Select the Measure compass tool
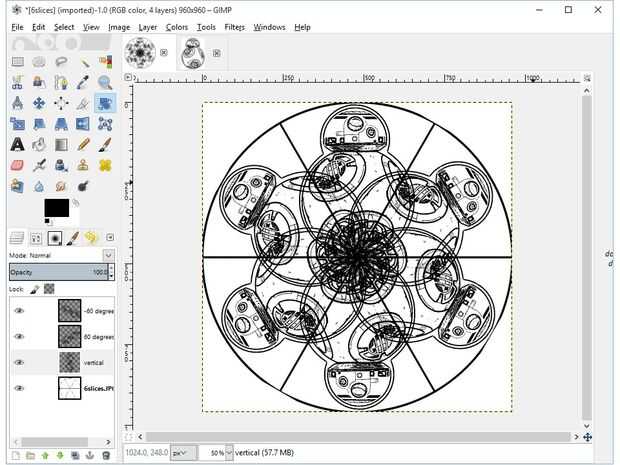620x465 pixels. (17, 103)
